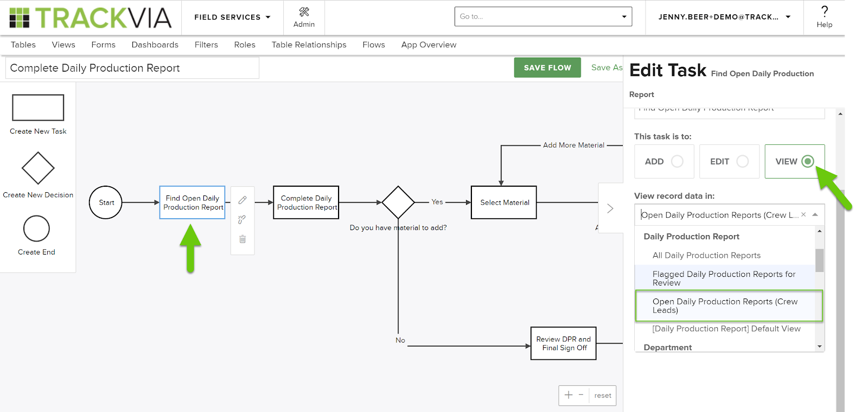Viewport: 868px width, 412px height.
Task: Click the Yes branch label
Action: coord(437,202)
